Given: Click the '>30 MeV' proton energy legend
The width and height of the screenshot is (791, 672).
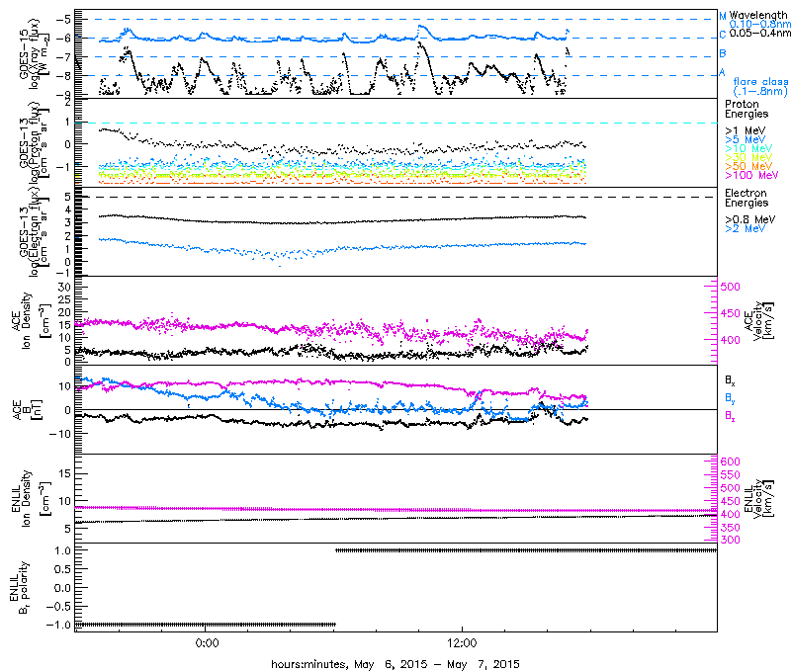Looking at the screenshot, I should [748, 157].
